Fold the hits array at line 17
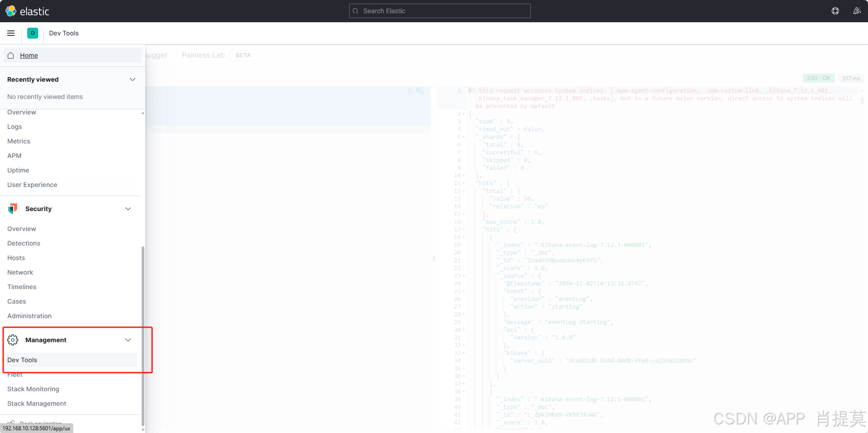 pos(464,230)
